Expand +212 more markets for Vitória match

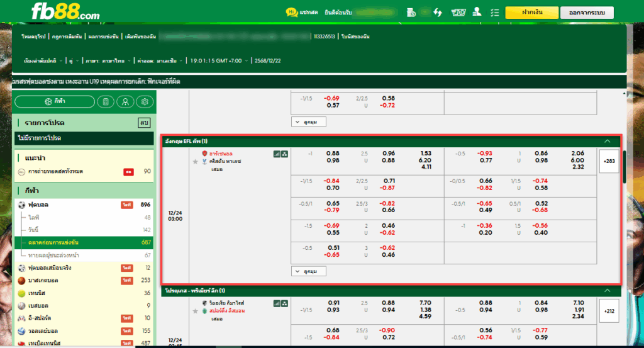pos(609,311)
